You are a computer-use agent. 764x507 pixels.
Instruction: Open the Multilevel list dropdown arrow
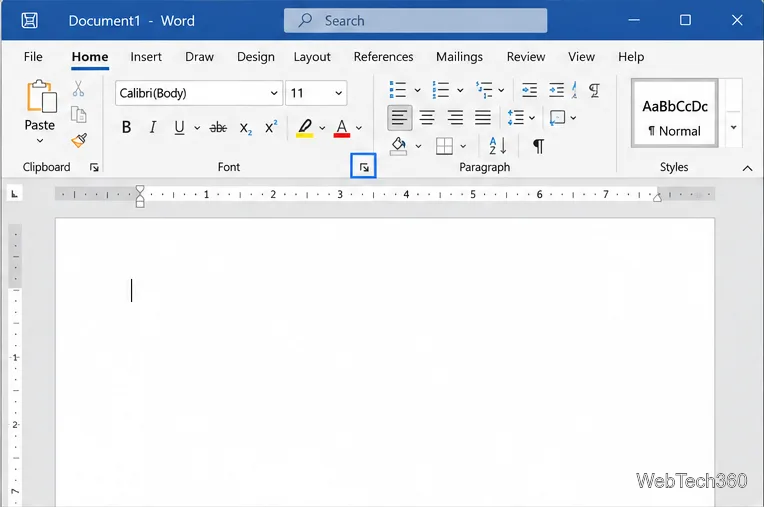point(501,90)
